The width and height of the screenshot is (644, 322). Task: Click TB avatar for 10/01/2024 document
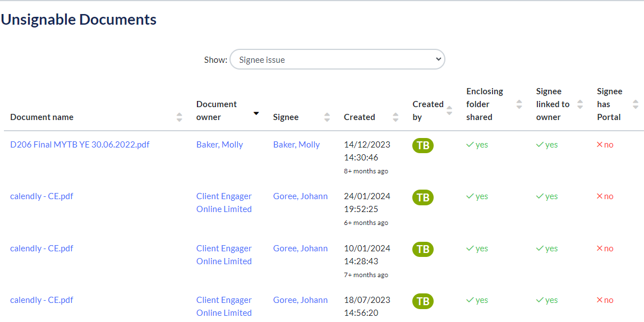tap(423, 249)
